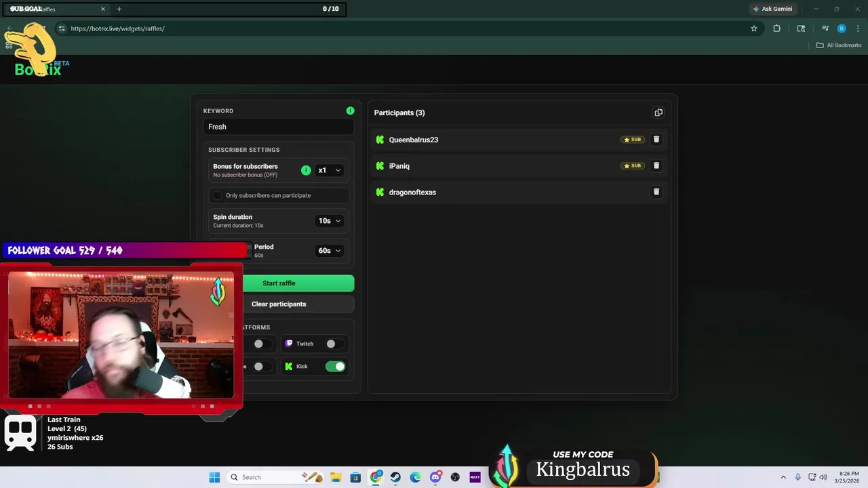868x488 pixels.
Task: Click the participant name iPaniq
Action: pos(399,166)
